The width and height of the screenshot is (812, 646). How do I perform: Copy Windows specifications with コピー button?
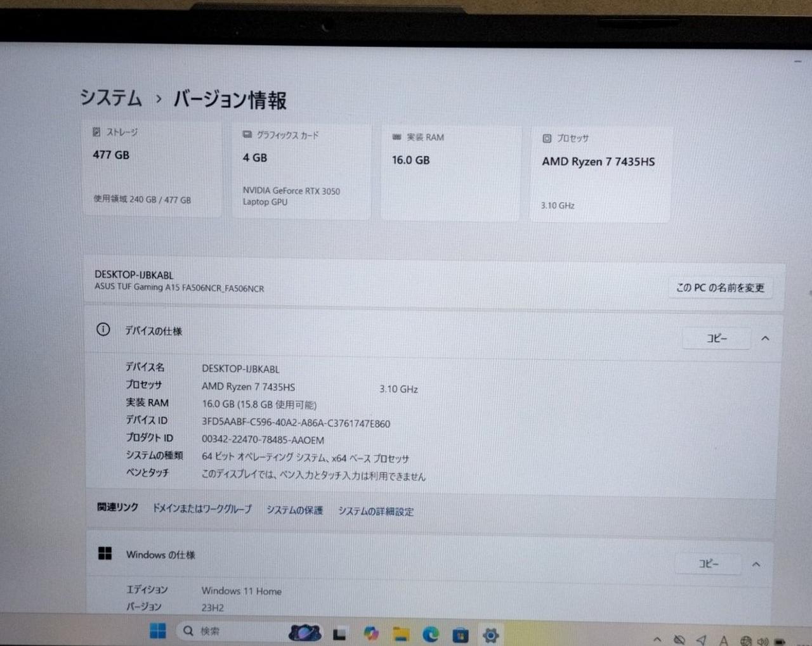[708, 564]
